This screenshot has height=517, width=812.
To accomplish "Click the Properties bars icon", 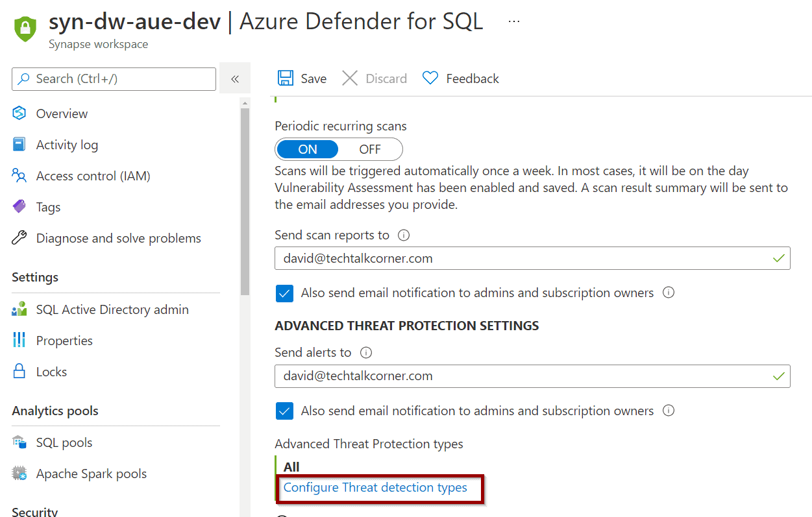I will (x=19, y=340).
